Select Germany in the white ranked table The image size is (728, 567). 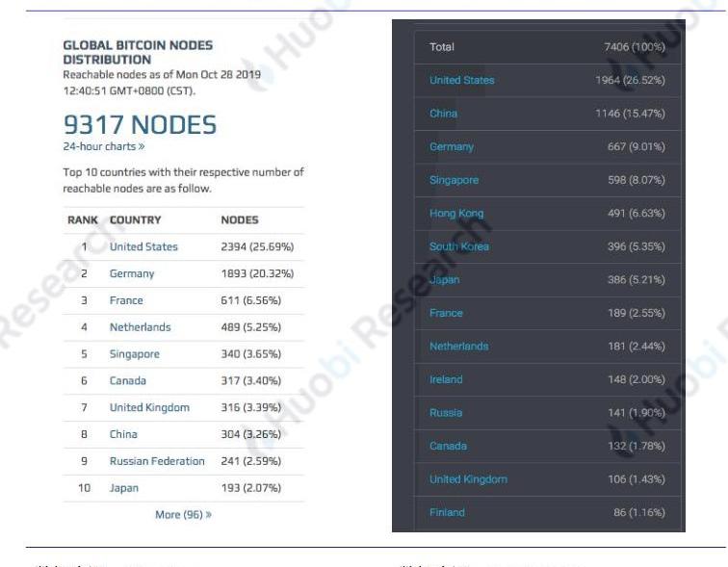coord(132,273)
